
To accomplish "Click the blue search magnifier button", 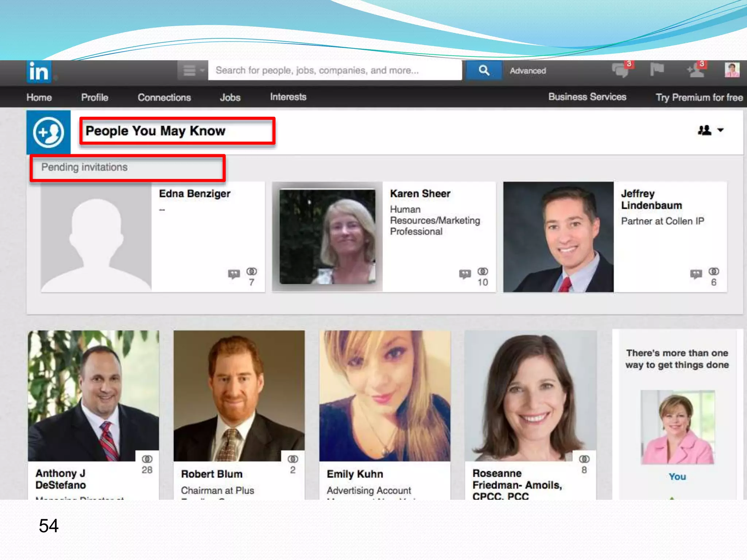I will tap(484, 70).
